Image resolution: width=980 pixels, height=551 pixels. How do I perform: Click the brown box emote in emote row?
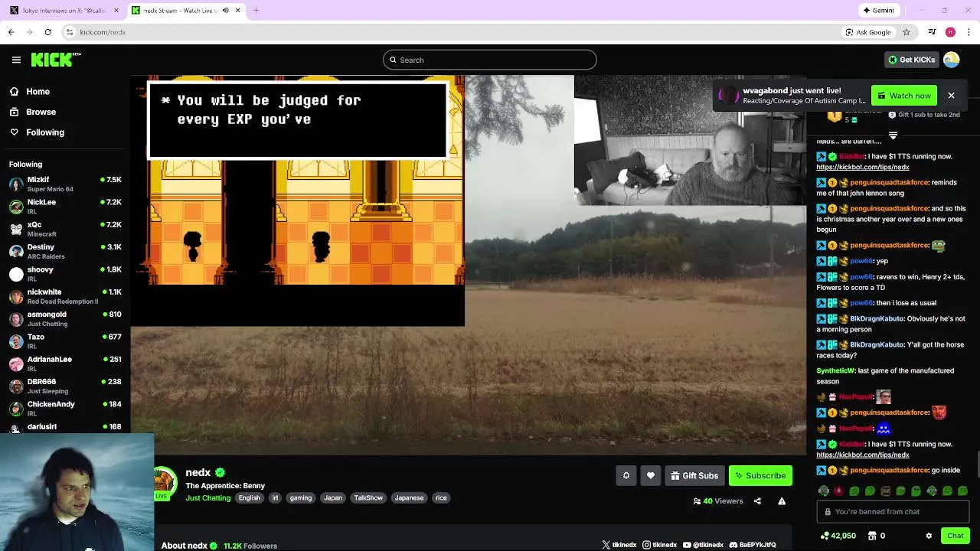885,491
